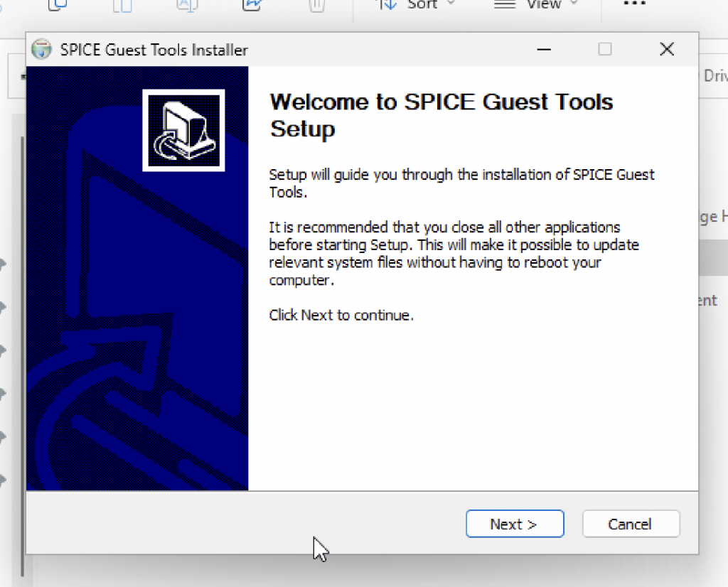The width and height of the screenshot is (728, 587).
Task: Click the Paste icon in Explorer toolbar
Action: point(122,4)
